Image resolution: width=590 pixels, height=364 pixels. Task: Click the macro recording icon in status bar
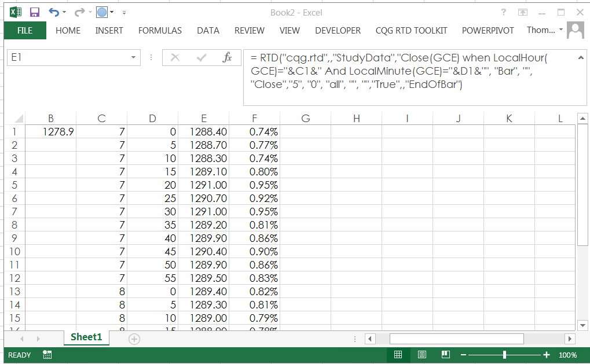pos(47,355)
